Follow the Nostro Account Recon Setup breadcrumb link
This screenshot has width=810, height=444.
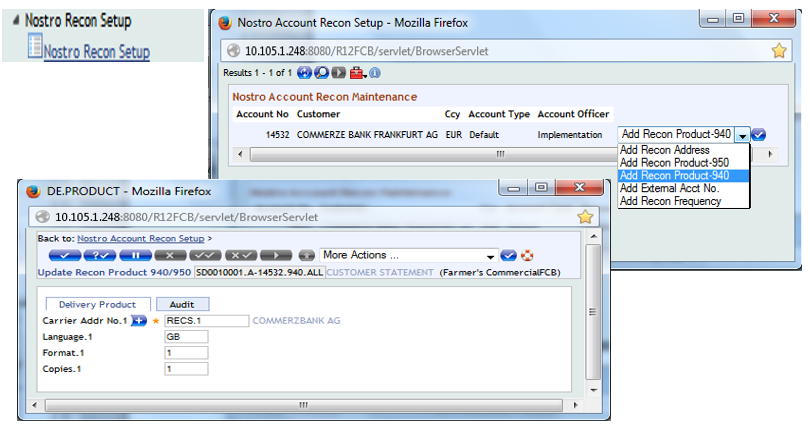point(140,239)
